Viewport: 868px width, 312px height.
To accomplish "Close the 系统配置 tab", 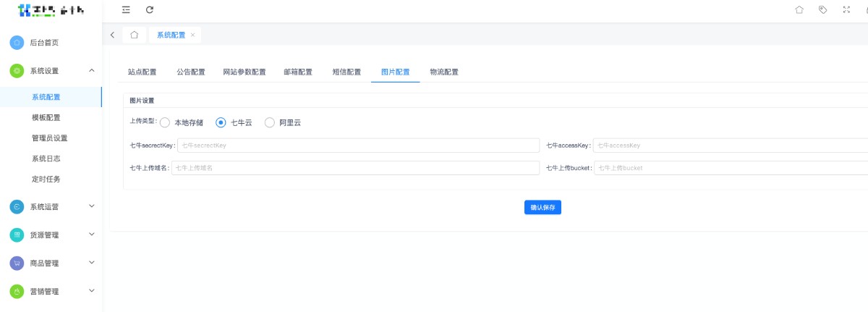I will pyautogui.click(x=192, y=35).
